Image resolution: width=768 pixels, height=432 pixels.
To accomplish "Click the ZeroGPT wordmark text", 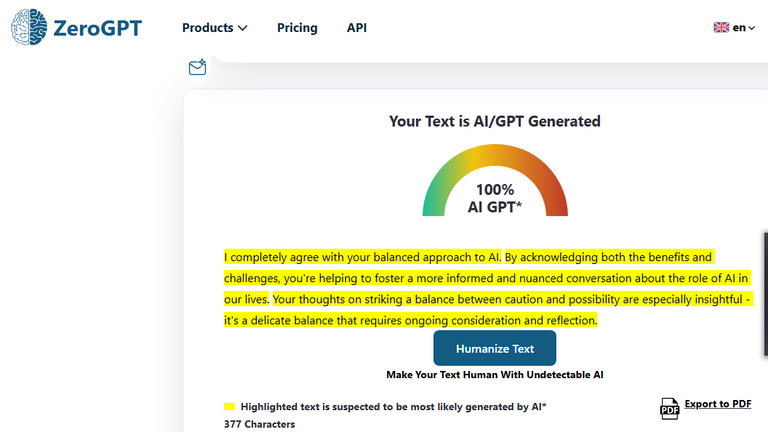I will (97, 28).
